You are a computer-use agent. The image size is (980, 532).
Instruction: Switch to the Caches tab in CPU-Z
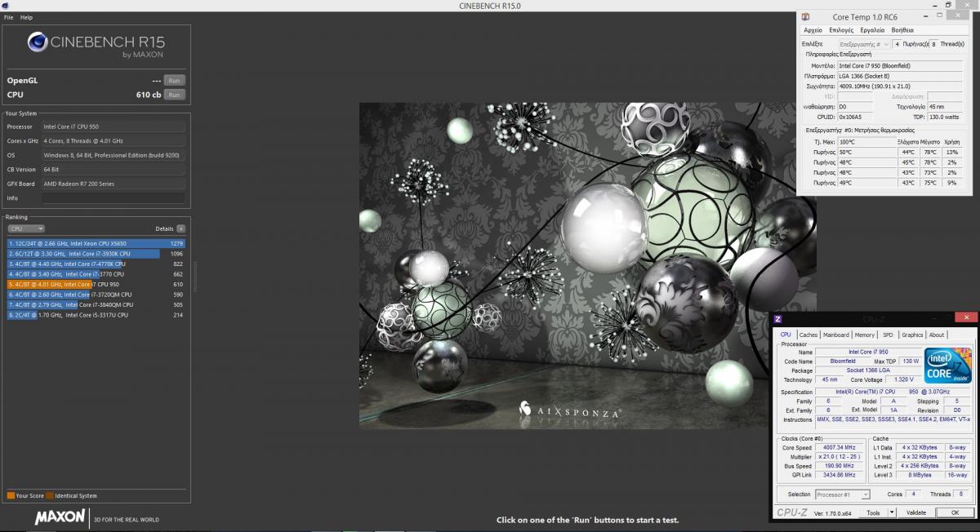tap(808, 335)
